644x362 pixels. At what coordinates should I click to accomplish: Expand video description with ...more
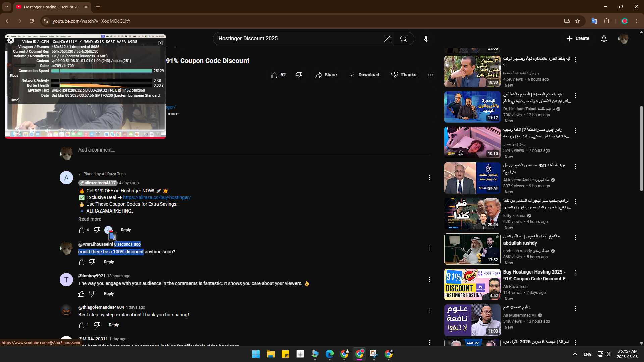tap(173, 114)
